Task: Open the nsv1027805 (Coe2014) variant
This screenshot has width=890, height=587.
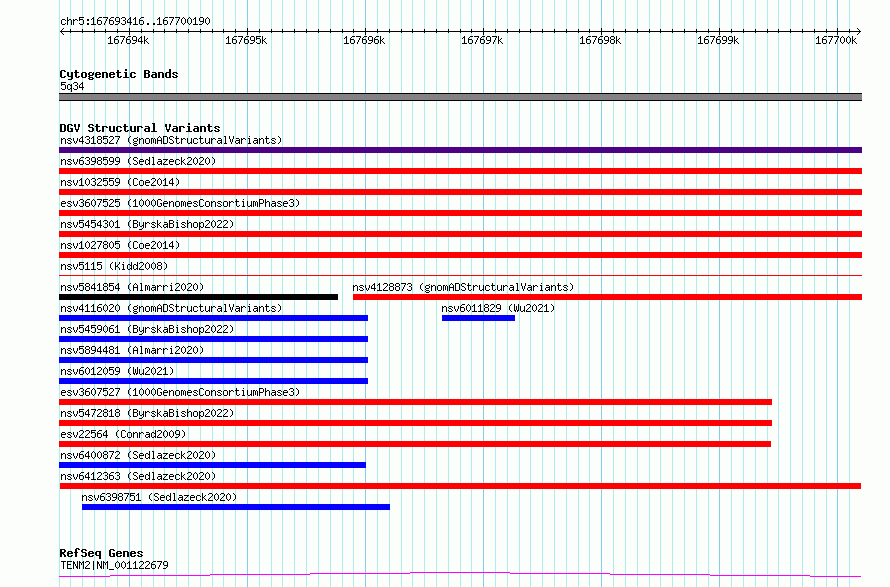Action: coord(120,245)
